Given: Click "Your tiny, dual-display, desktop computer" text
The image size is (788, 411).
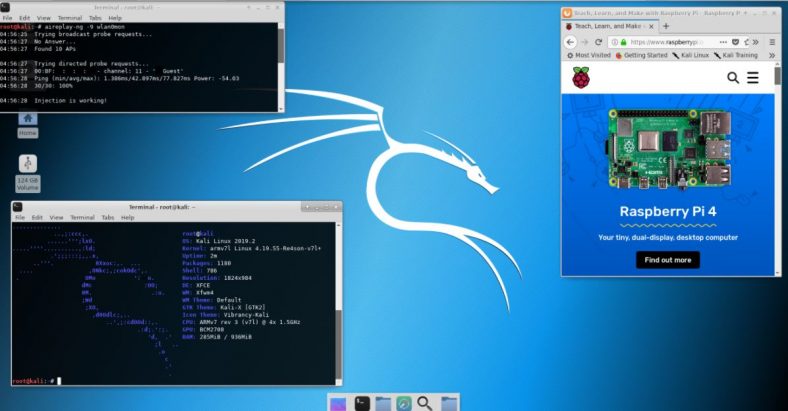Looking at the screenshot, I should pos(668,237).
